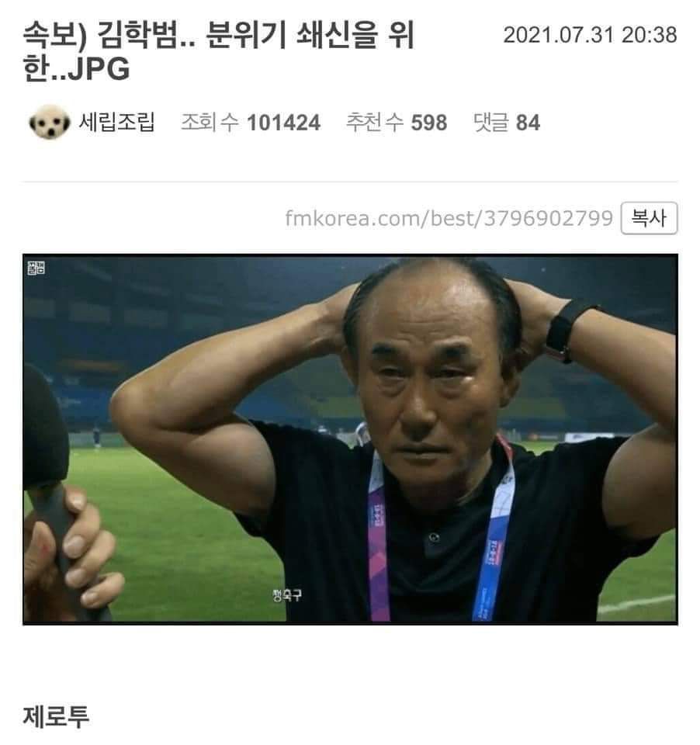
Task: Click the 제로투 text below the photo
Action: coord(56,716)
